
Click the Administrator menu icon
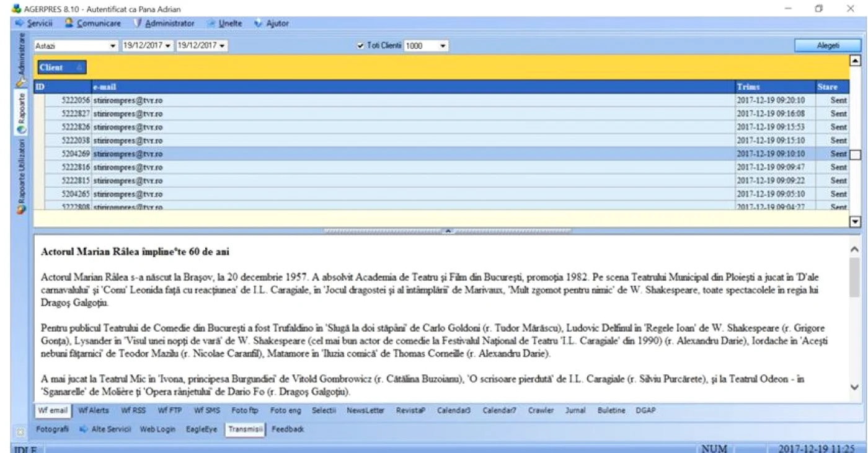[138, 24]
